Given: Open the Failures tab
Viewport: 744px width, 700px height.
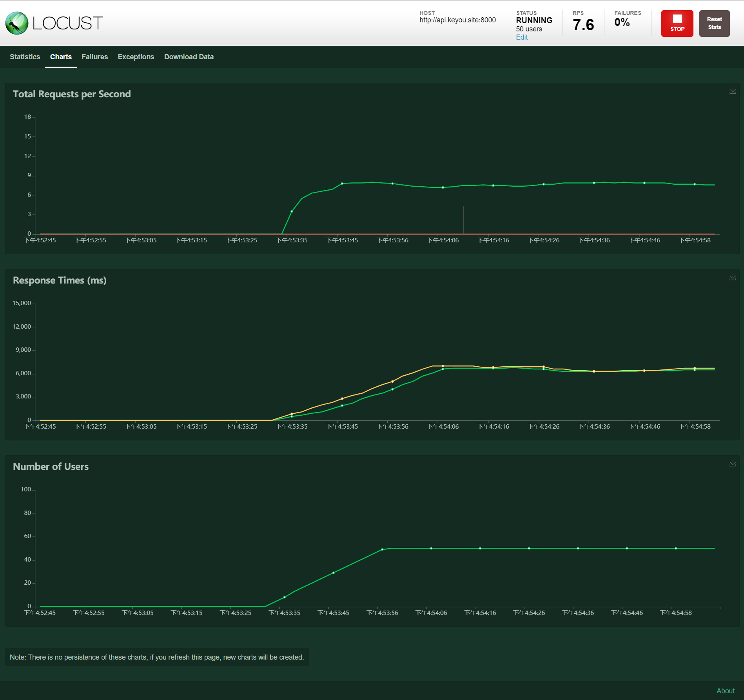Looking at the screenshot, I should (94, 57).
